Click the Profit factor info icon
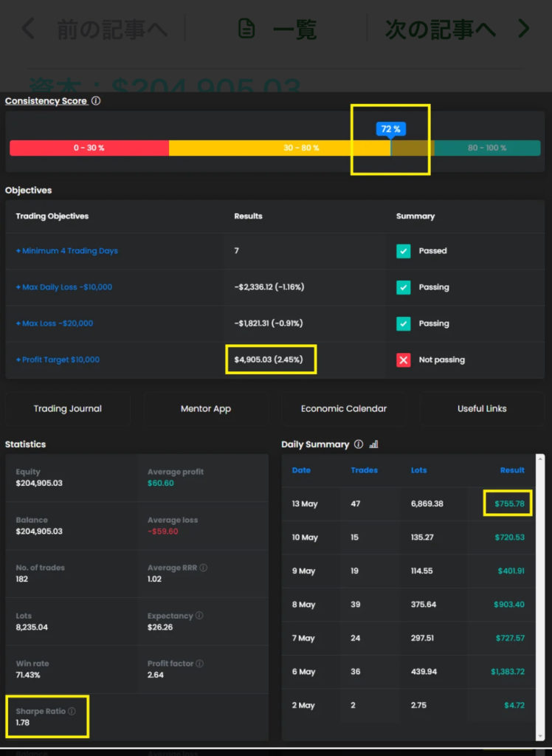This screenshot has width=552, height=756. [199, 664]
